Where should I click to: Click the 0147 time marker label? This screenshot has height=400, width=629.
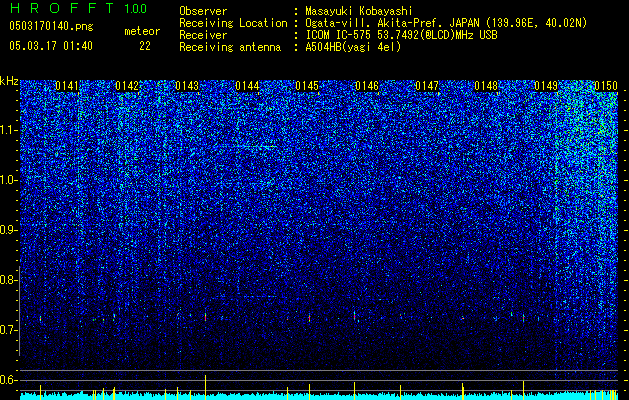click(x=427, y=86)
